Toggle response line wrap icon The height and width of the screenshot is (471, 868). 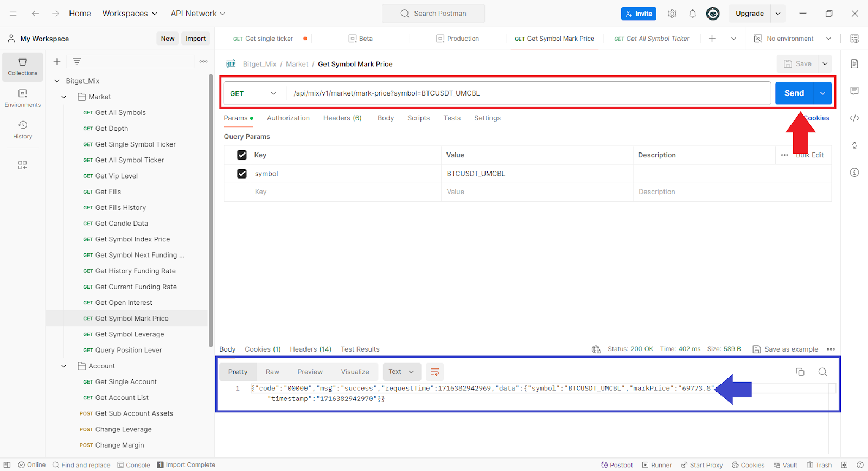tap(435, 372)
